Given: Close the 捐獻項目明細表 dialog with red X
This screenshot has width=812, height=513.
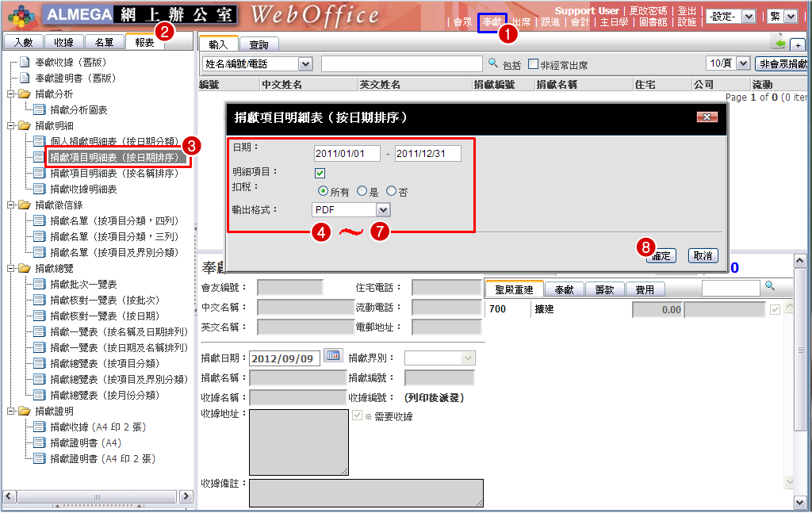Looking at the screenshot, I should pos(706,117).
